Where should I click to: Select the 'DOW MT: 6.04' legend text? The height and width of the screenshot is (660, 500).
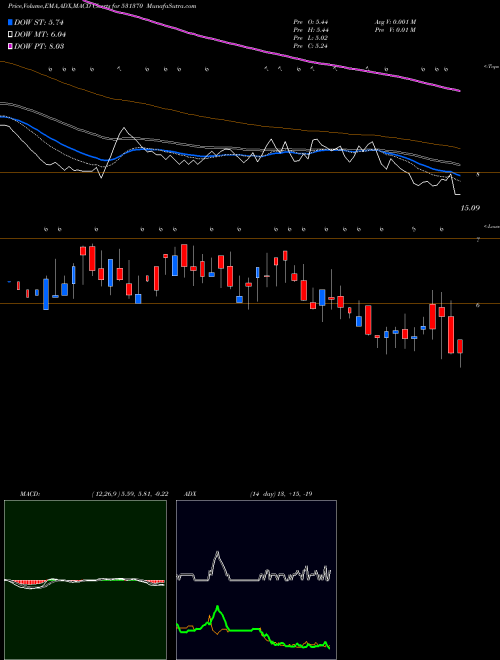pos(40,34)
